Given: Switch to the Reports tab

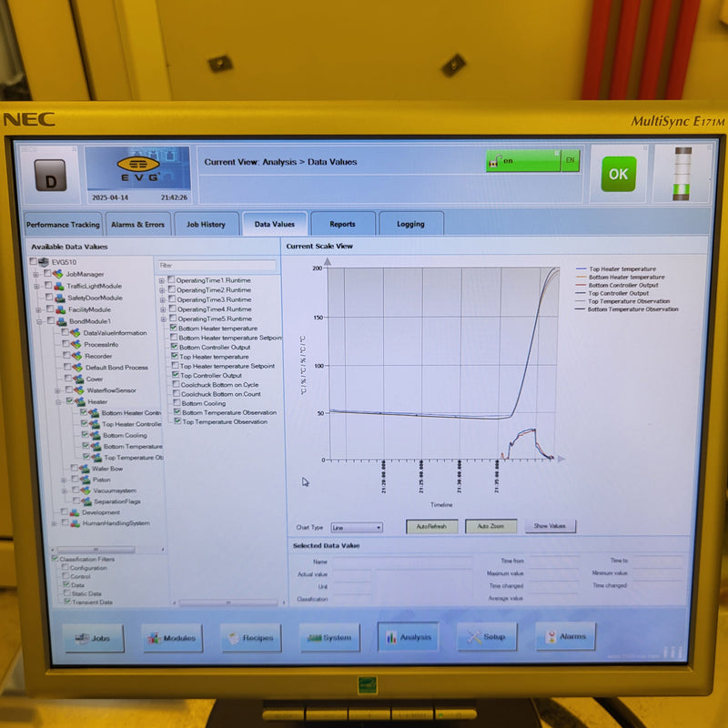Looking at the screenshot, I should tap(342, 224).
